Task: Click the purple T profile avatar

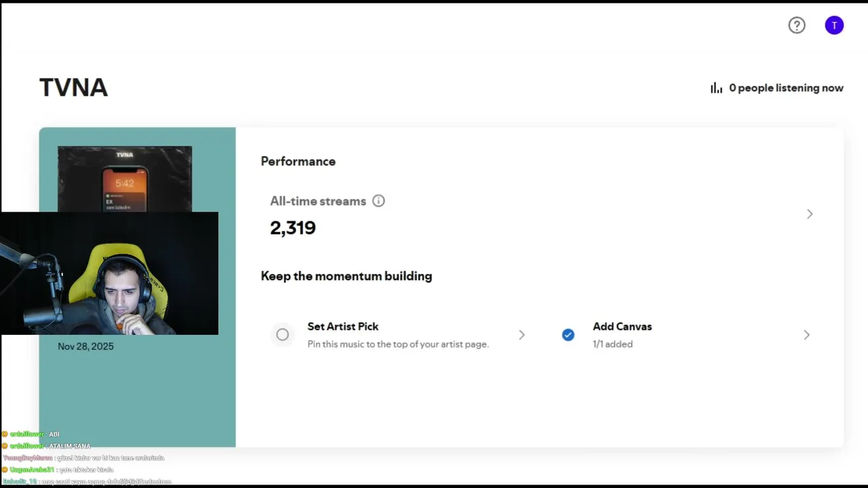Action: tap(834, 26)
